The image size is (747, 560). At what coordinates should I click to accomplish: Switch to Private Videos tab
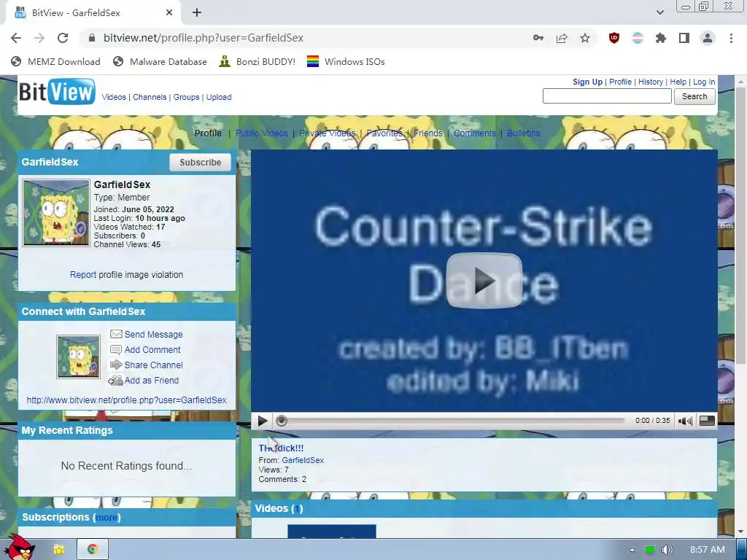pos(328,133)
